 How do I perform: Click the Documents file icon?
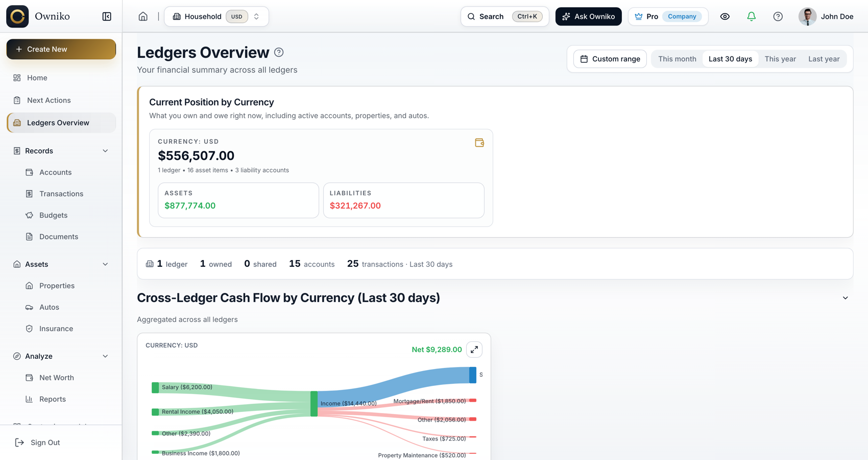[x=29, y=237]
